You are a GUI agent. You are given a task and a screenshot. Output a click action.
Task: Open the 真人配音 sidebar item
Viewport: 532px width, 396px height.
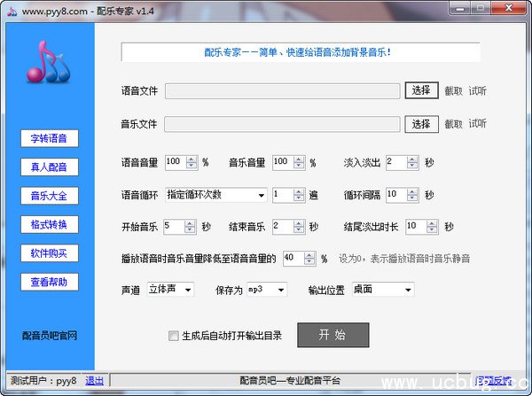(x=49, y=167)
